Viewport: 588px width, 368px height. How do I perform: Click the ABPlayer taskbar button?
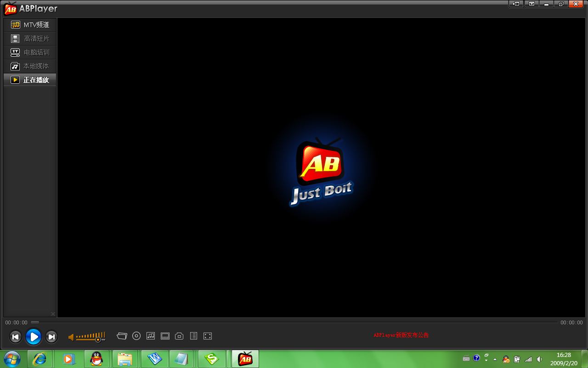[245, 359]
